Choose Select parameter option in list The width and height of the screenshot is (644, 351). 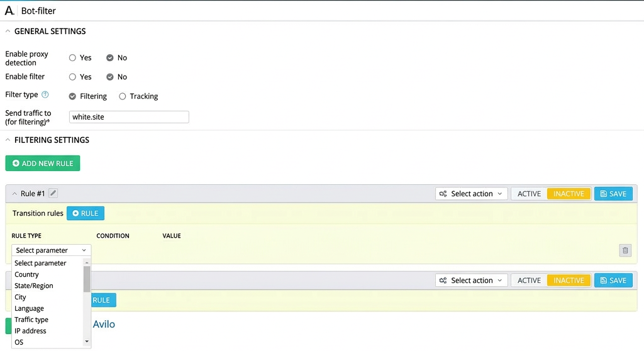[x=40, y=263]
